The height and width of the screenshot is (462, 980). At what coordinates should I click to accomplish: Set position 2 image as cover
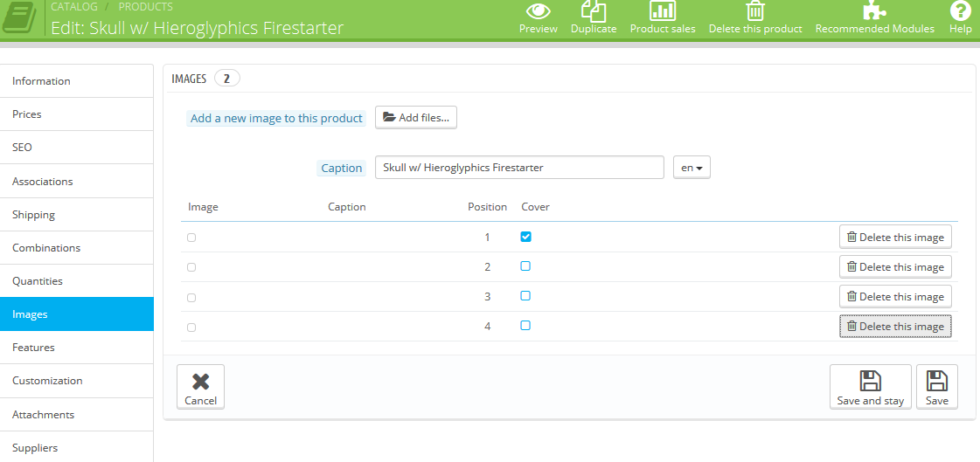pyautogui.click(x=525, y=266)
